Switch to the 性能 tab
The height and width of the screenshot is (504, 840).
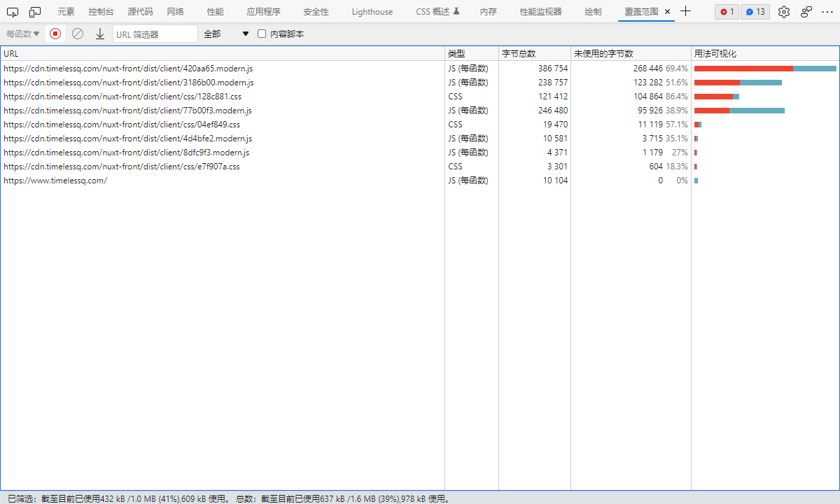coord(216,12)
